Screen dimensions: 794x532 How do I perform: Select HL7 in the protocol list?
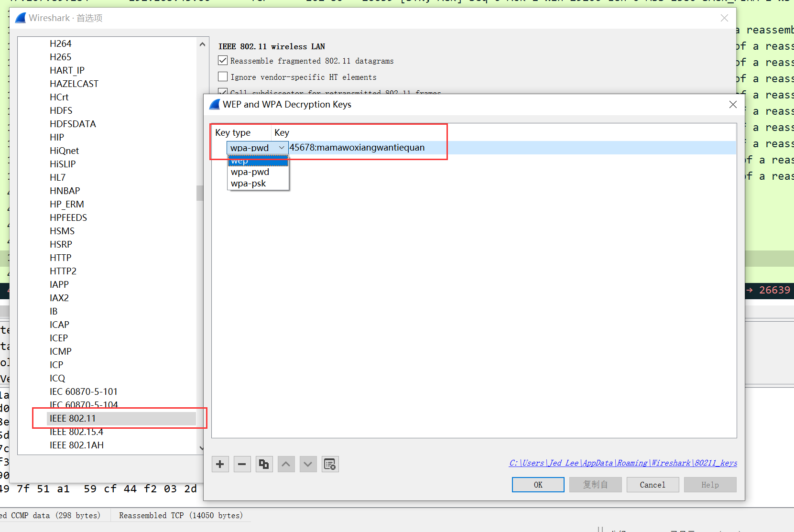pos(58,177)
